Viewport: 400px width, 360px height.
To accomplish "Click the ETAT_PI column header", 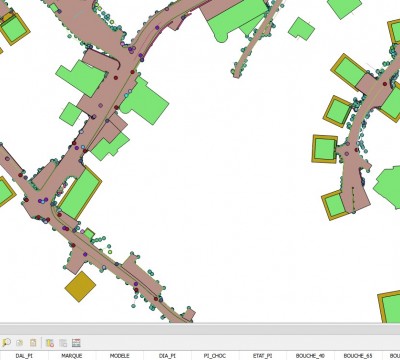I will tap(262, 356).
